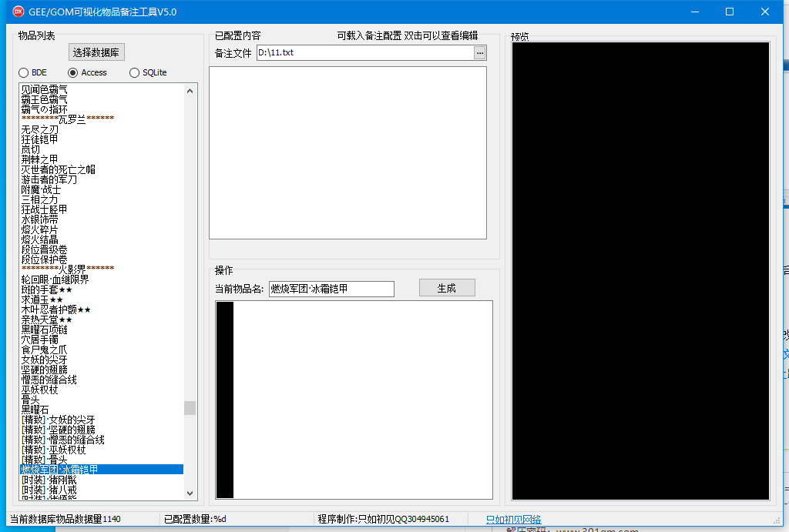Click the item list scroll down arrow
The height and width of the screenshot is (532, 789).
[190, 494]
